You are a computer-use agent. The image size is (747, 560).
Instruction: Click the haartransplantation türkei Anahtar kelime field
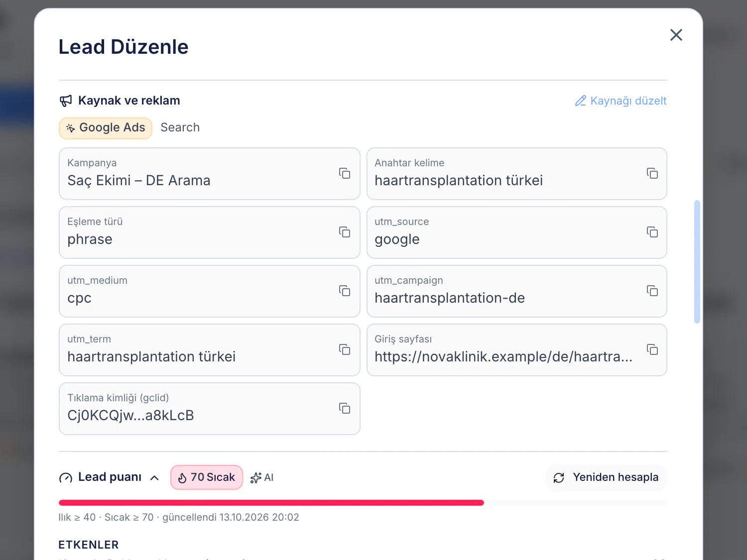pyautogui.click(x=517, y=174)
